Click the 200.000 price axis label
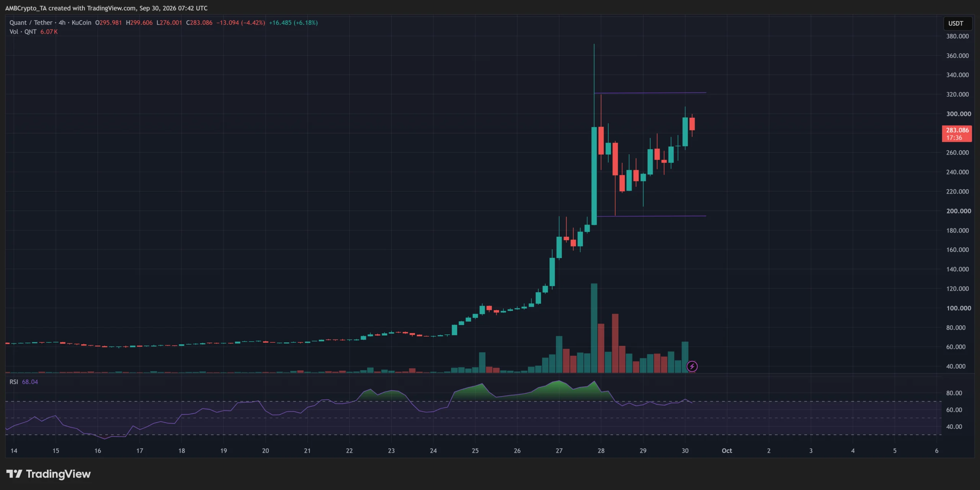 click(959, 211)
